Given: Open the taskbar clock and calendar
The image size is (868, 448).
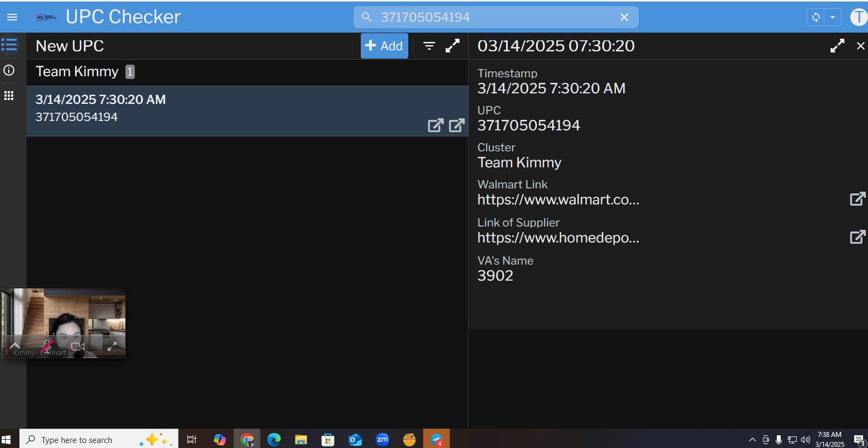Looking at the screenshot, I should coord(829,440).
